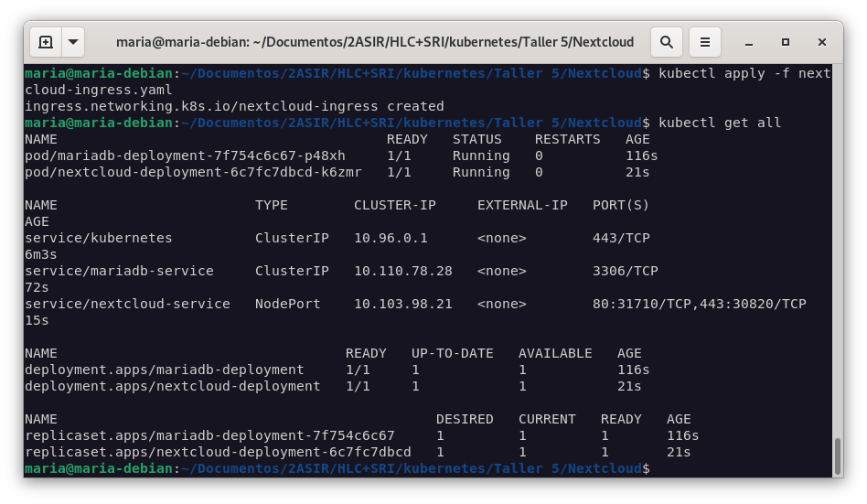
Task: Click replicaset.apps/nextcloud-deployment-6c7fc7dbcd text
Action: (218, 453)
